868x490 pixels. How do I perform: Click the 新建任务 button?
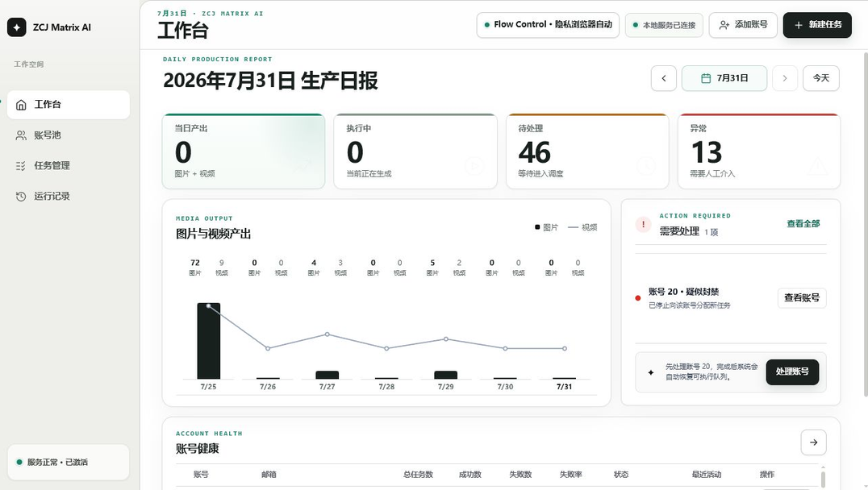pos(817,25)
